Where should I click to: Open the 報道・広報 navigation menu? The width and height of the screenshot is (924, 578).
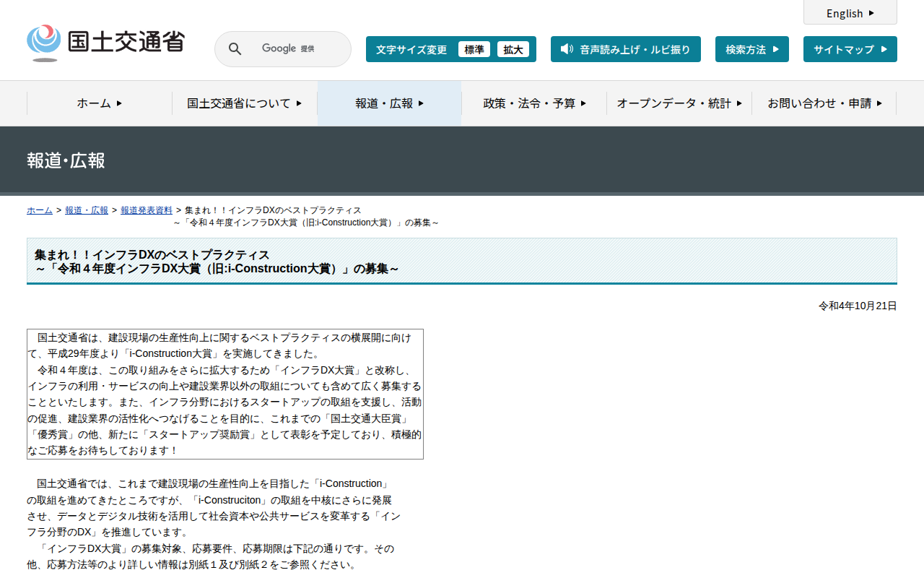[390, 103]
